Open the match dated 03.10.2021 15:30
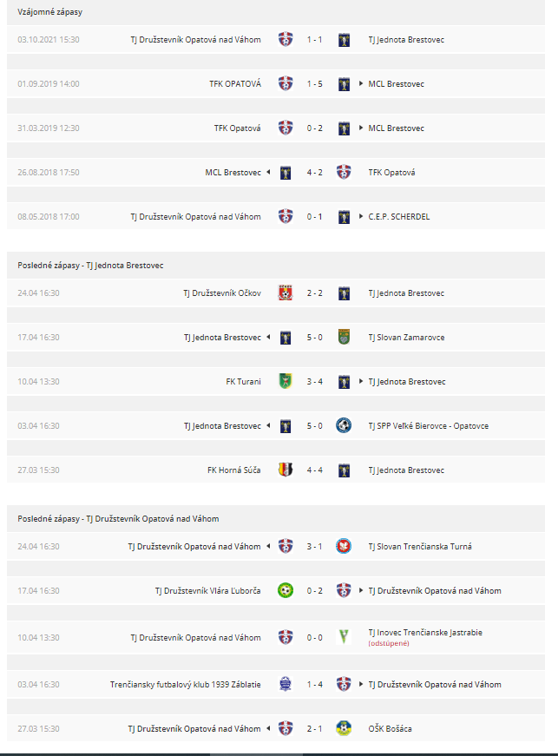558x756 pixels. click(276, 40)
